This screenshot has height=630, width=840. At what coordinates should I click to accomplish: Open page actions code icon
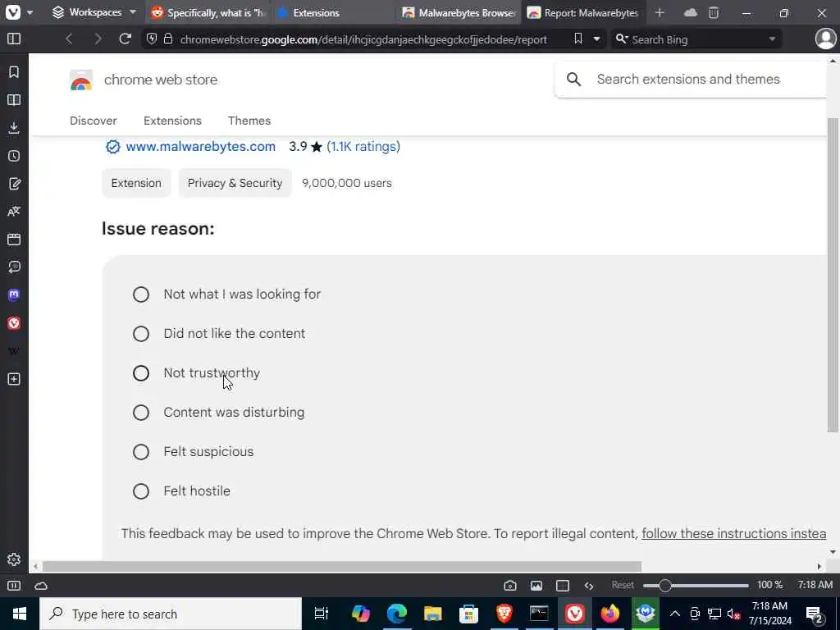(x=589, y=586)
